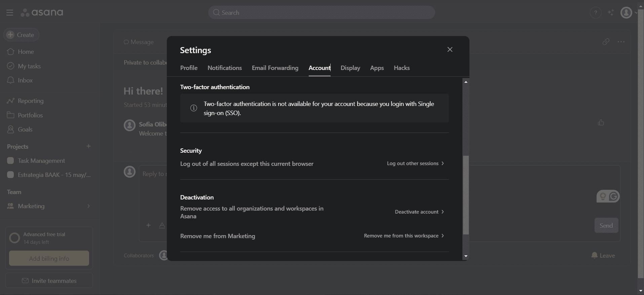644x295 pixels.
Task: Close the Settings dialog
Action: [x=450, y=49]
